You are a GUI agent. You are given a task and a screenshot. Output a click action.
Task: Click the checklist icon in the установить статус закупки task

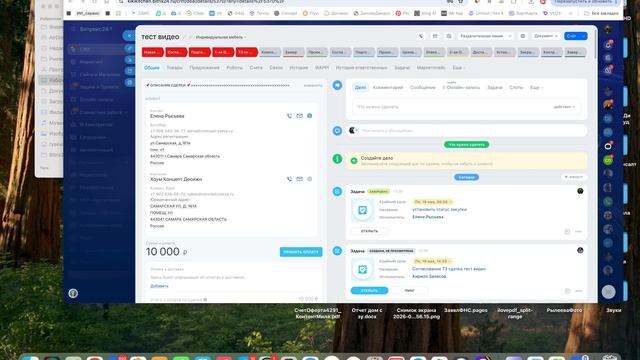tap(362, 210)
